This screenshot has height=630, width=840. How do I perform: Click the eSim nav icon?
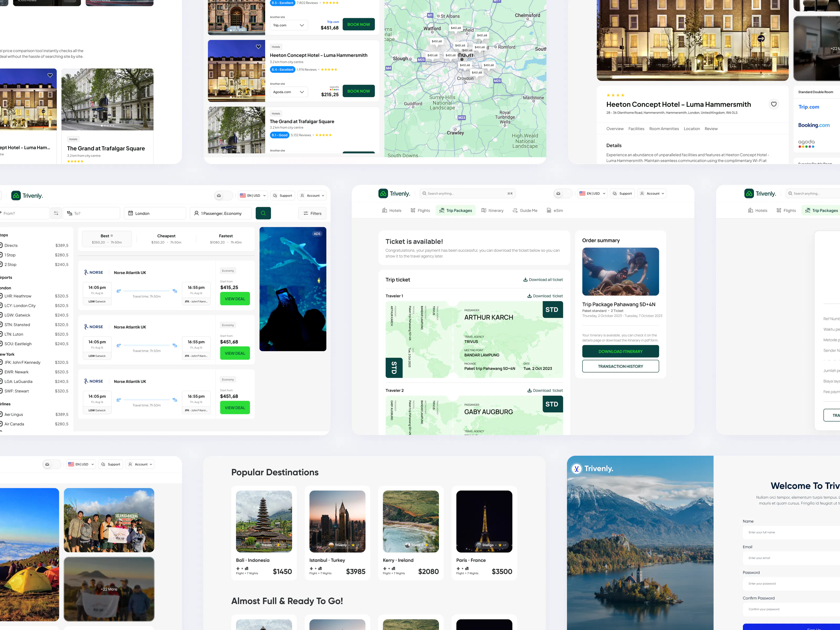coord(549,210)
